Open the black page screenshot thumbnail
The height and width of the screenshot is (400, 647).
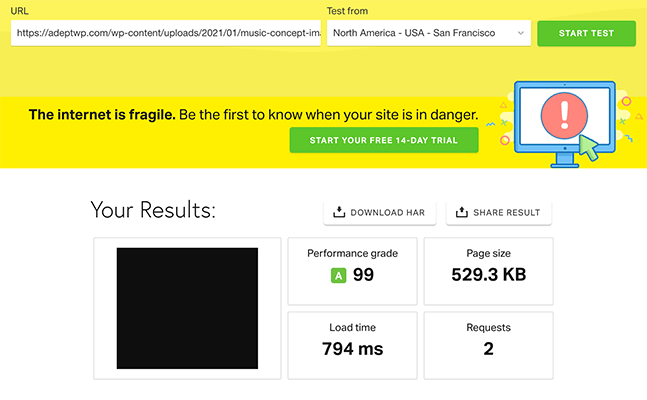(187, 308)
